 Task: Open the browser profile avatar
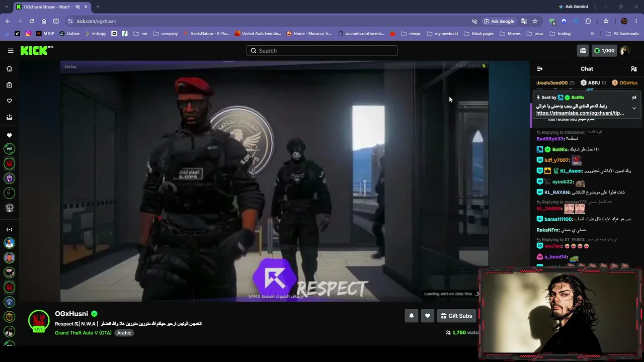(624, 21)
